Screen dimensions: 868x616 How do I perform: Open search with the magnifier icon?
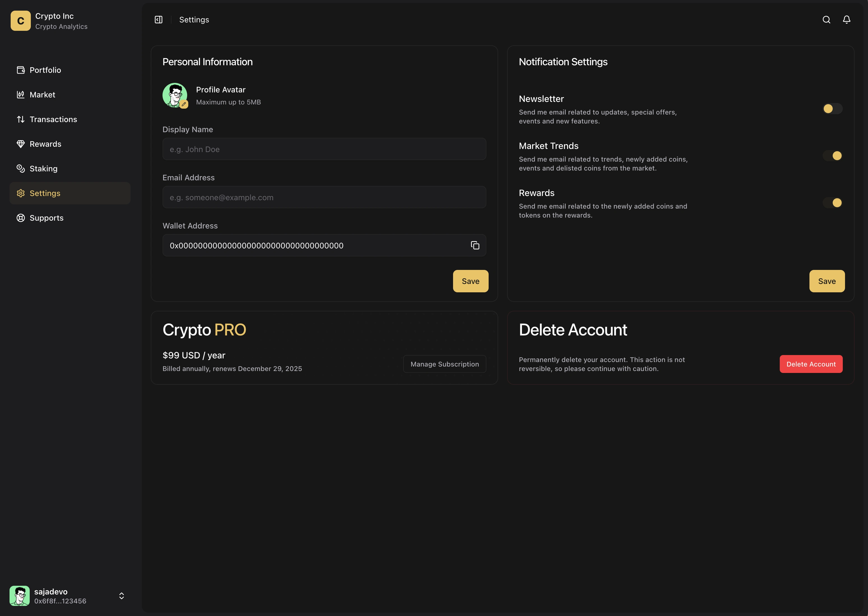pyautogui.click(x=826, y=20)
